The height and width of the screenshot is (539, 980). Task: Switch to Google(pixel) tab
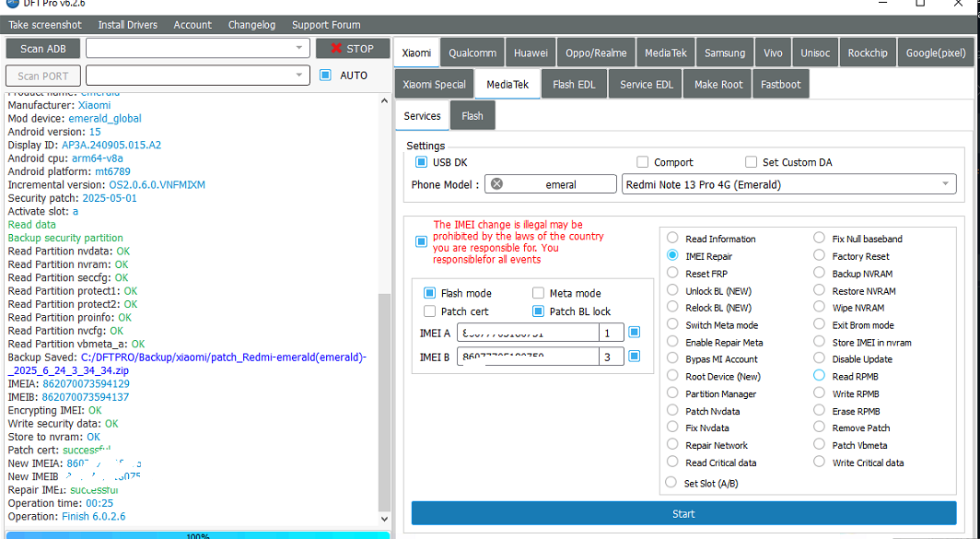pyautogui.click(x=936, y=53)
